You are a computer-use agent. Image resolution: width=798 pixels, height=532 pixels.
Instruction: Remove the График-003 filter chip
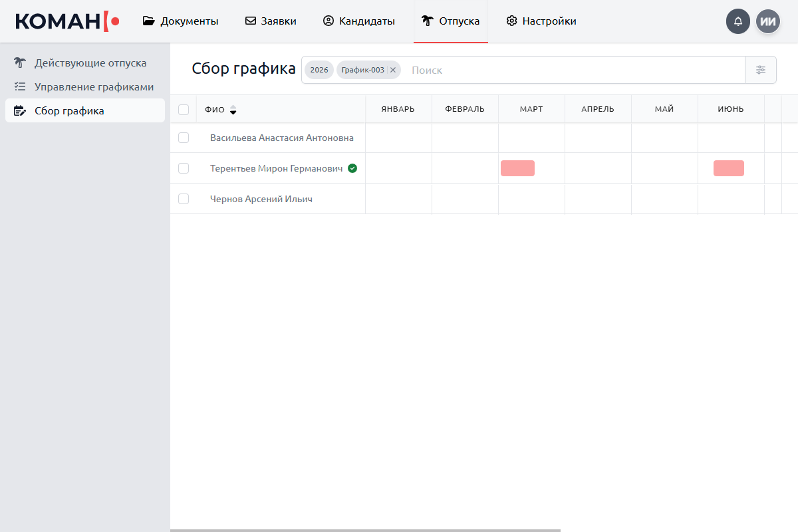pyautogui.click(x=393, y=70)
